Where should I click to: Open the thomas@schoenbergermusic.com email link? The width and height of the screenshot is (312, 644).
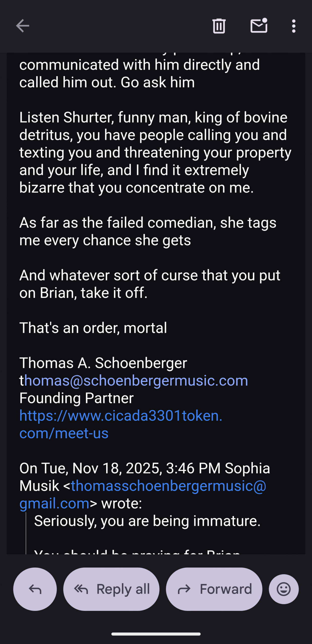point(136,380)
